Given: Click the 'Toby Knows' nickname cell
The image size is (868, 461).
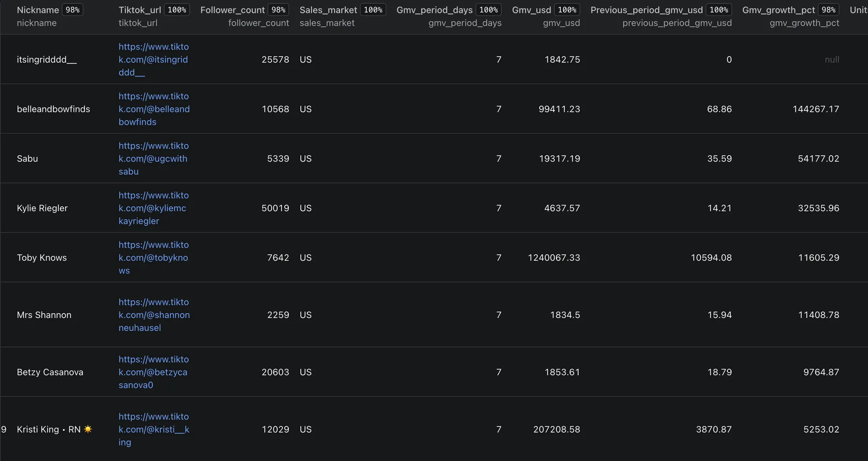Looking at the screenshot, I should pyautogui.click(x=42, y=258).
